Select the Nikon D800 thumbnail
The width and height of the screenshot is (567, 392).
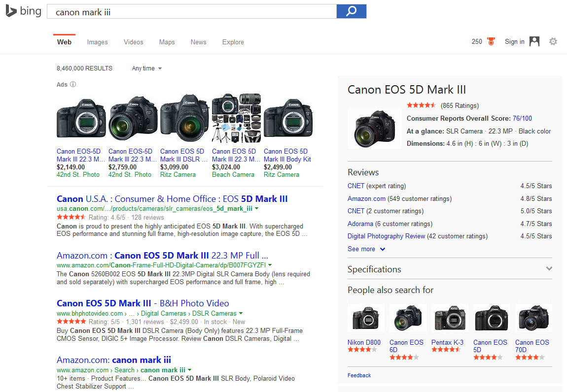tap(365, 318)
